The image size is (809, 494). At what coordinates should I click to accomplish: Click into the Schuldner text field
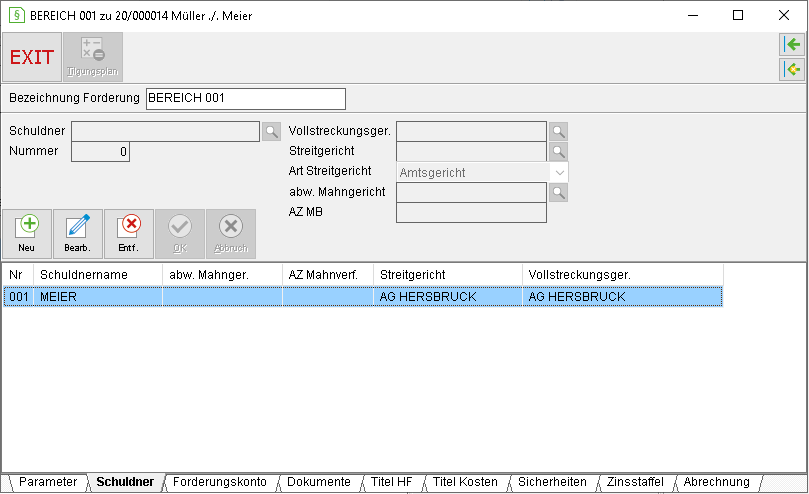click(x=165, y=131)
